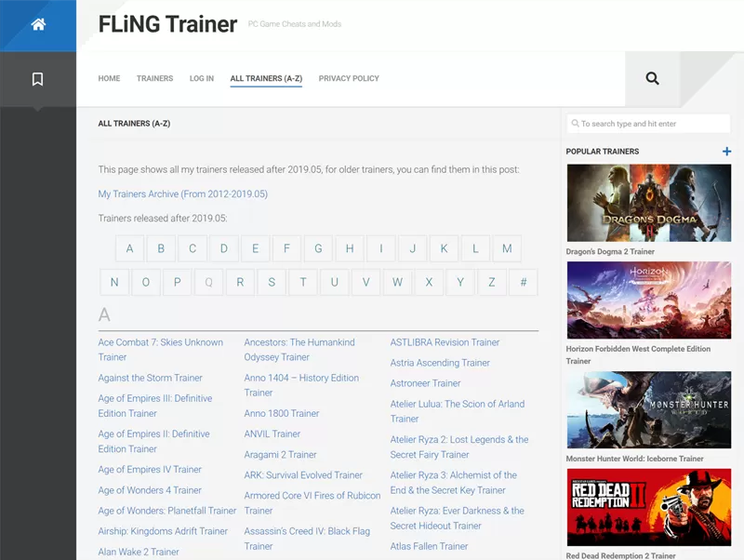Open the PRIVACY POLICY menu item

click(x=349, y=78)
